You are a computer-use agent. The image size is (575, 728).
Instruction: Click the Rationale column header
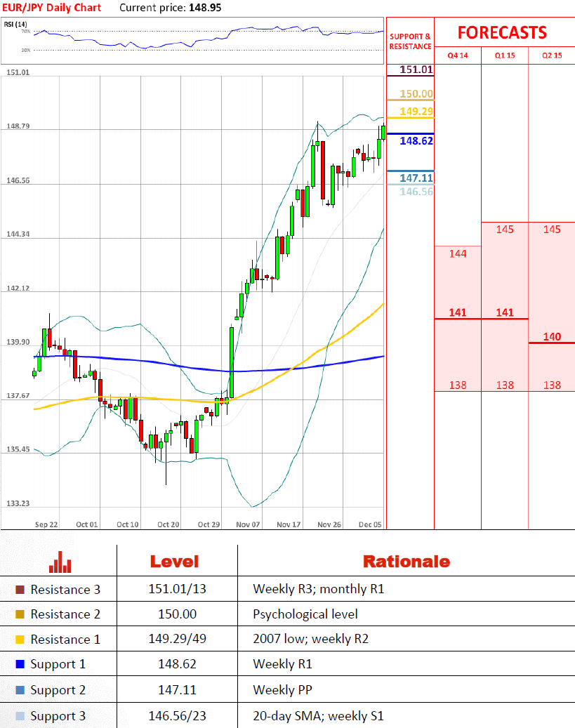(x=407, y=562)
